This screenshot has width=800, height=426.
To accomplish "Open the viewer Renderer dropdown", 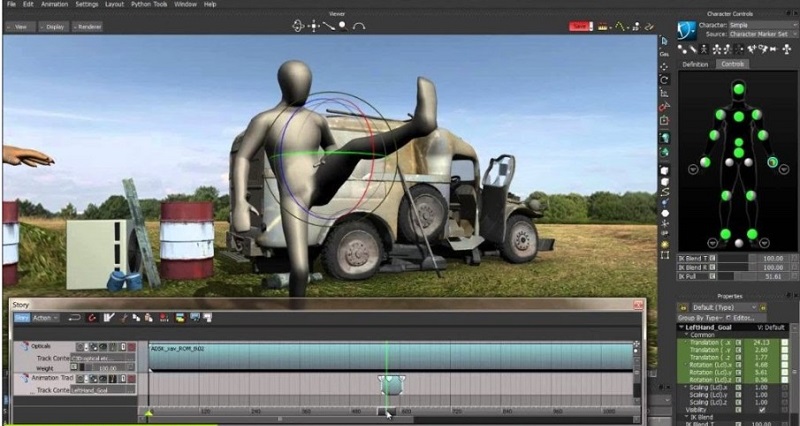I will [x=87, y=27].
